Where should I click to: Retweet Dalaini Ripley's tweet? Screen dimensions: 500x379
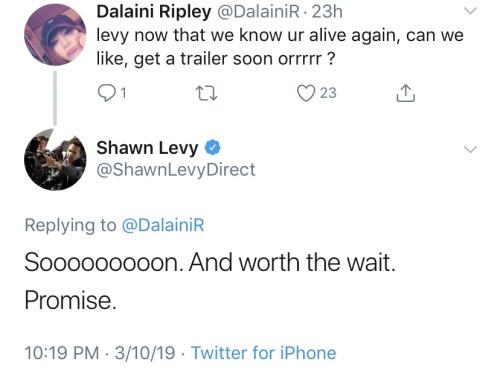tap(207, 93)
